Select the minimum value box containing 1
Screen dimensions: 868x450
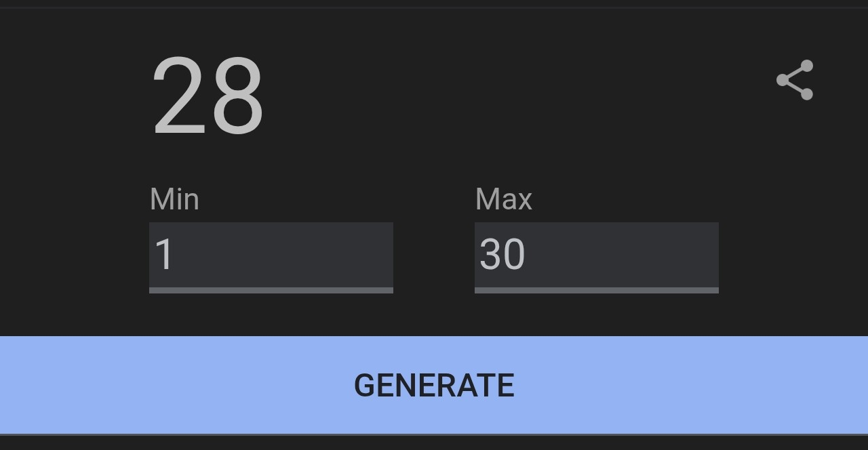point(271,255)
